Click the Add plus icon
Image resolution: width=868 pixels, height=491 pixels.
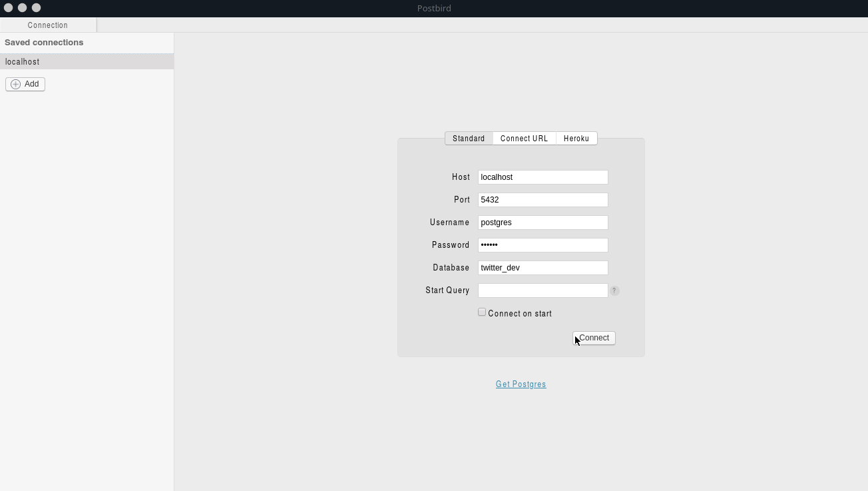pos(15,84)
